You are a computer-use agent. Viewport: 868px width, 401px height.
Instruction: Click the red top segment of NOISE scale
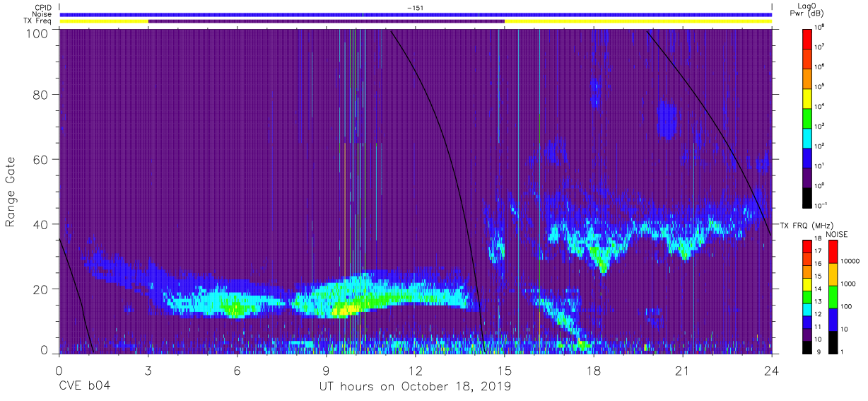pyautogui.click(x=833, y=251)
